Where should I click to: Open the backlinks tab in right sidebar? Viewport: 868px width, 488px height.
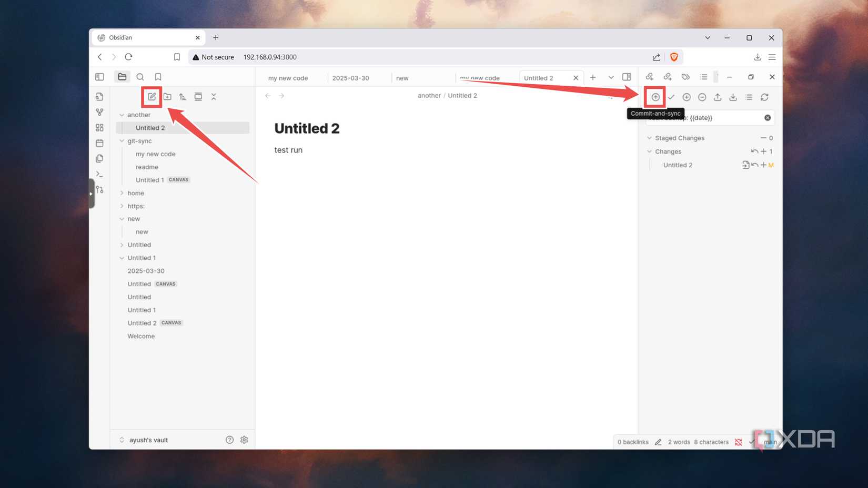click(x=650, y=77)
